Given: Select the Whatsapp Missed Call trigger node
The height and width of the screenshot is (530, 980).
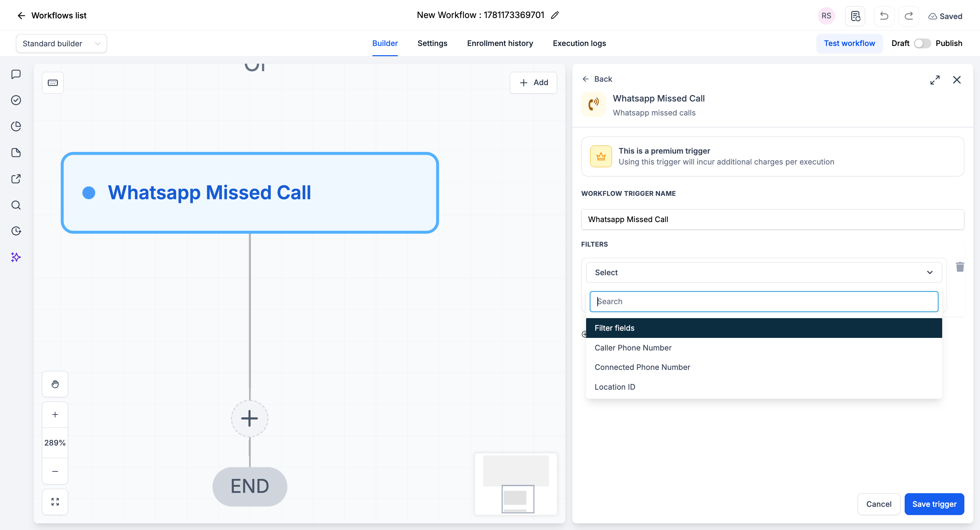Looking at the screenshot, I should [x=250, y=193].
